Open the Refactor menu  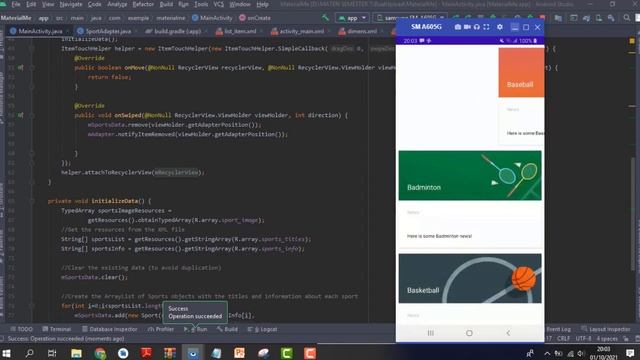(143, 4)
